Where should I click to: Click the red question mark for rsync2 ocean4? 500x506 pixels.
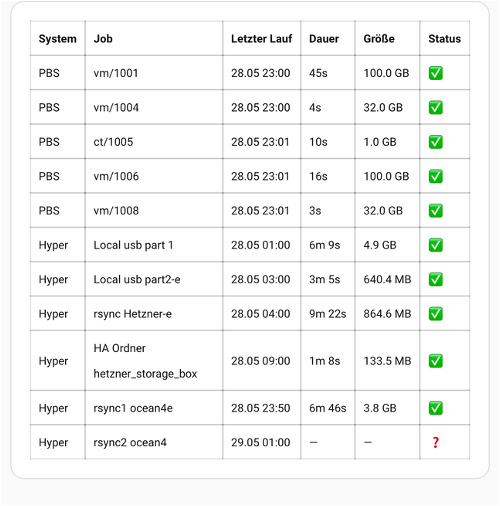click(435, 442)
